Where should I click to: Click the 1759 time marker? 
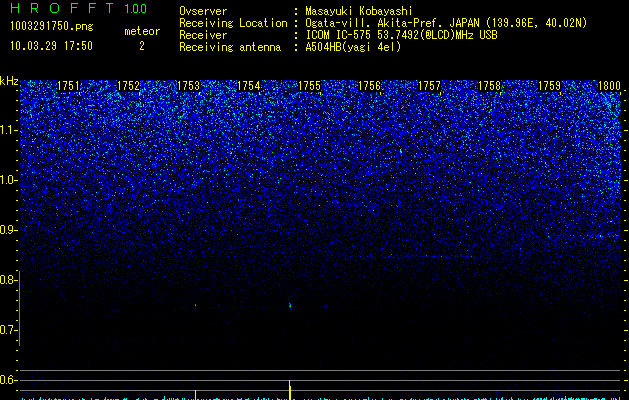tap(550, 86)
